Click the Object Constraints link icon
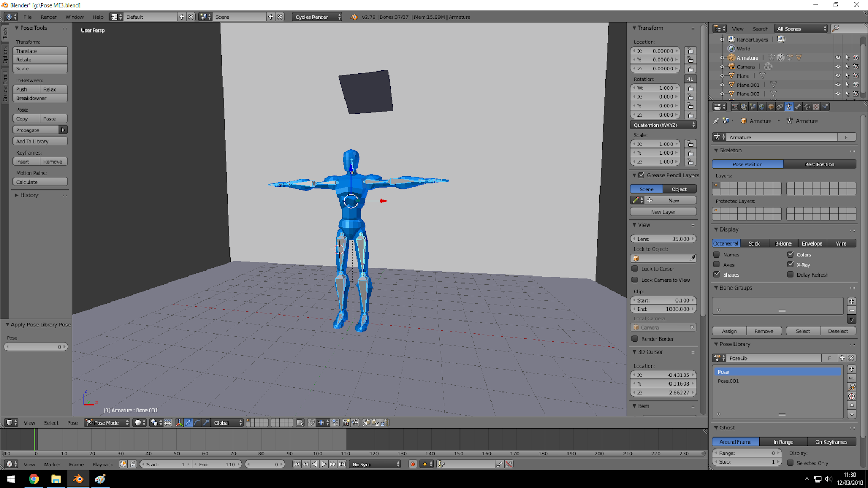868x488 pixels. [x=780, y=106]
